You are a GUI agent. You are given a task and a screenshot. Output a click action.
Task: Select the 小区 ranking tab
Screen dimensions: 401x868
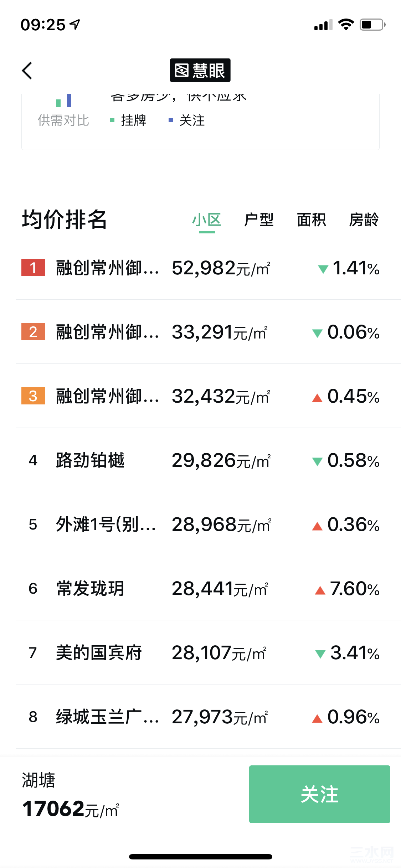(x=207, y=219)
